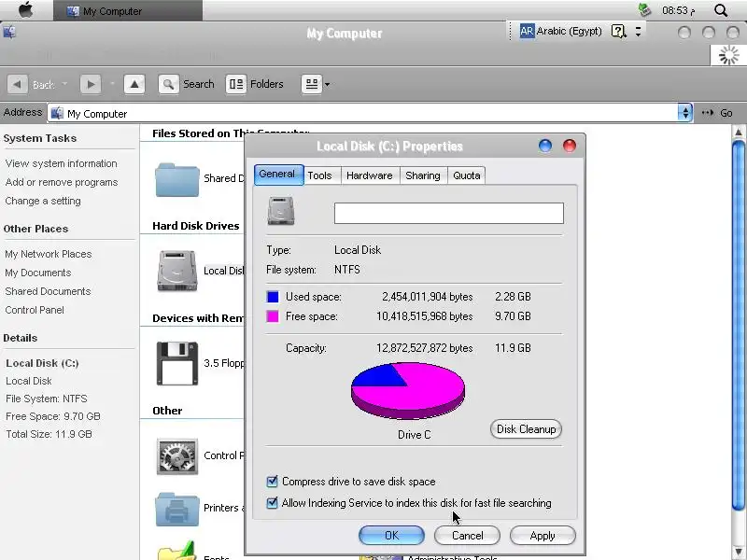Click the My Computer icon in title bar
This screenshot has width=747, height=560.
coord(9,32)
